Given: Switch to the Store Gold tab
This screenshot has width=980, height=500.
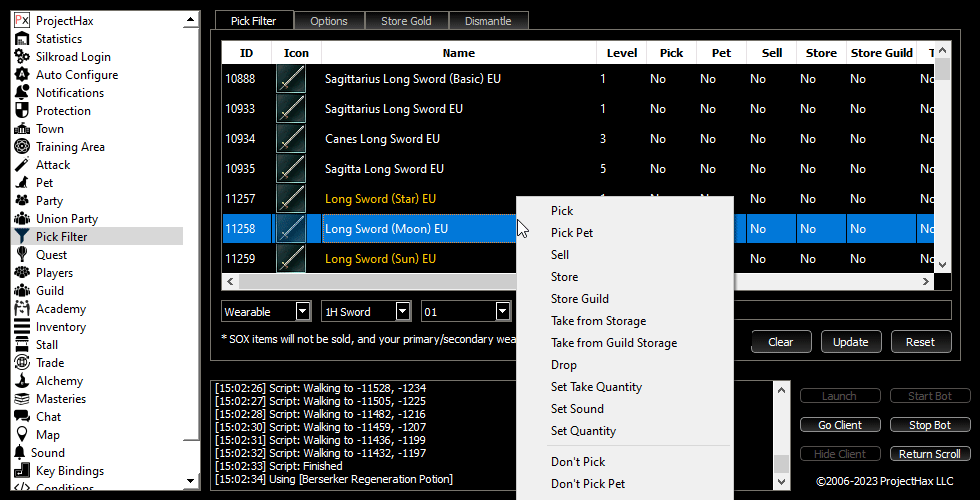Looking at the screenshot, I should click(406, 21).
